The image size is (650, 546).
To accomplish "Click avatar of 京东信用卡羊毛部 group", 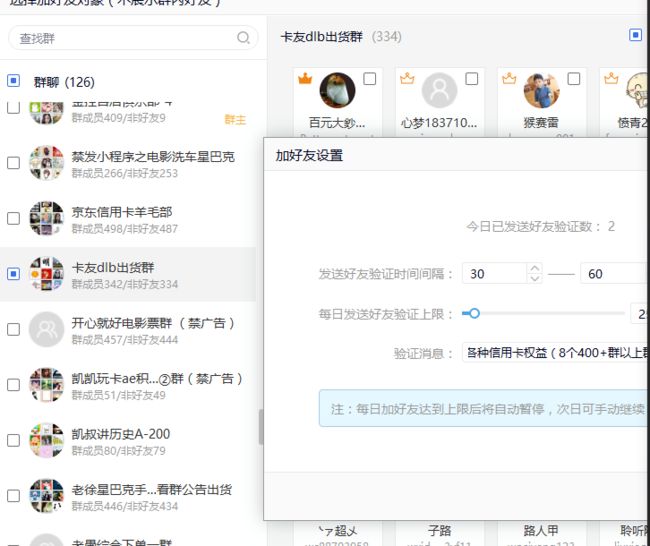I will [x=46, y=218].
